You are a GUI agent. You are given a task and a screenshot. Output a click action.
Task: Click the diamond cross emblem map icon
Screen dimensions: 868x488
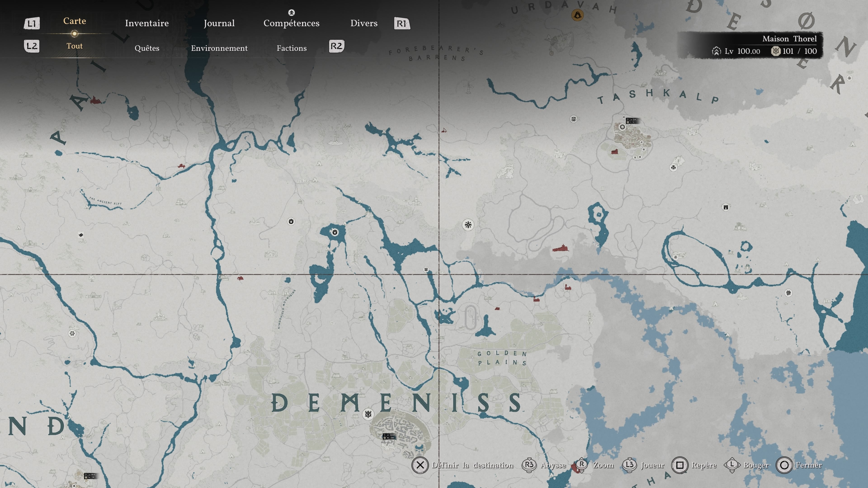pyautogui.click(x=468, y=225)
